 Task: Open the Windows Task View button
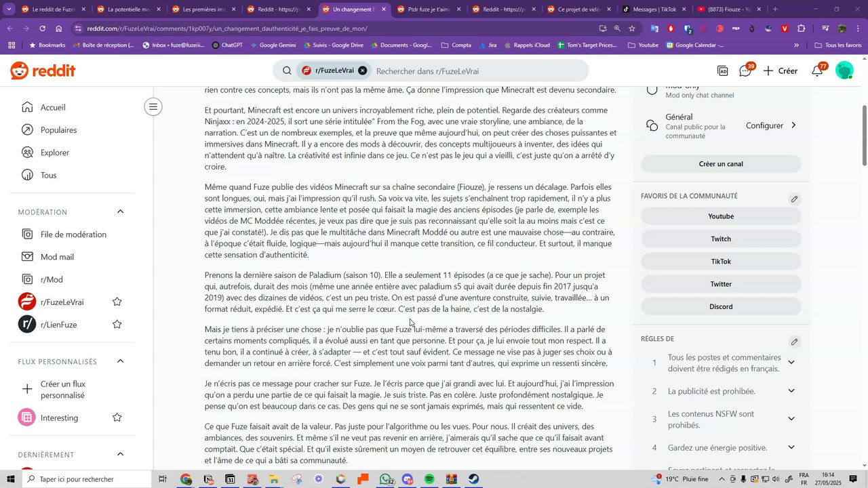[x=163, y=479]
